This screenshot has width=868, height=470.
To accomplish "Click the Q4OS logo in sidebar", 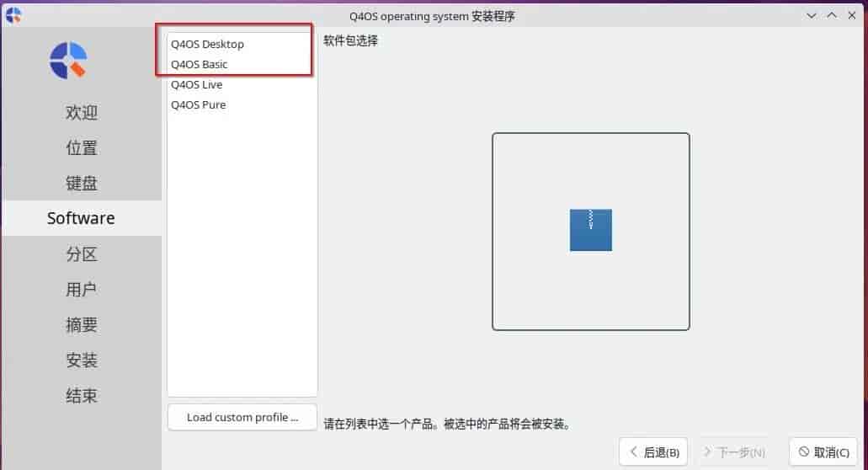I will 68,61.
